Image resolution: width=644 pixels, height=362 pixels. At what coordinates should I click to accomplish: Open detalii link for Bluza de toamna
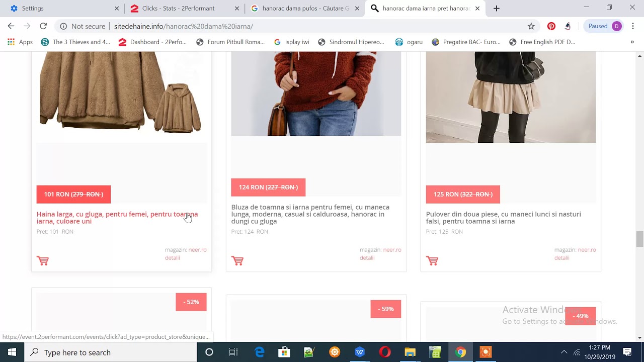[x=367, y=257]
